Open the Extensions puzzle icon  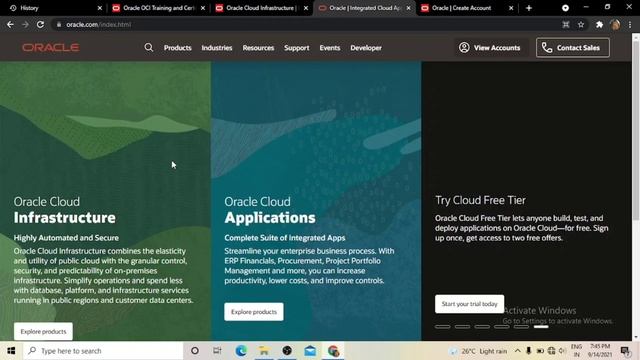[599, 24]
